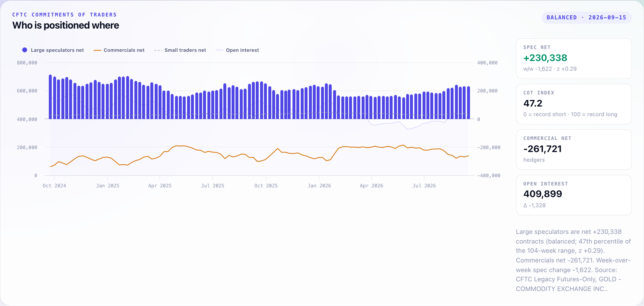Image resolution: width=644 pixels, height=306 pixels.
Task: Click the 'w/w -1,622 · z +0.29' text
Action: click(x=550, y=69)
